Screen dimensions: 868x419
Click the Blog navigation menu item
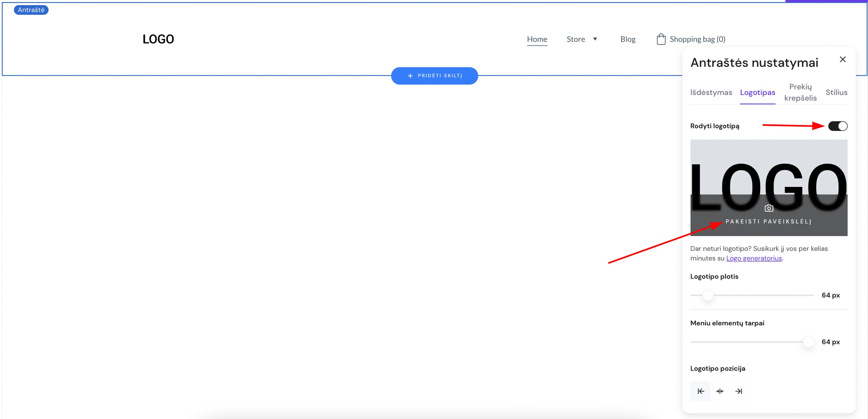(628, 39)
